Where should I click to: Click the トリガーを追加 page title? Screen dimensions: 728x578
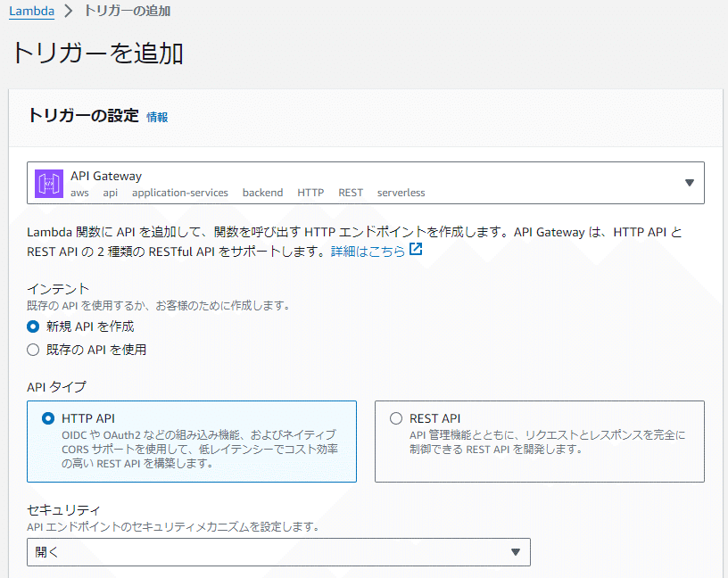click(x=96, y=53)
